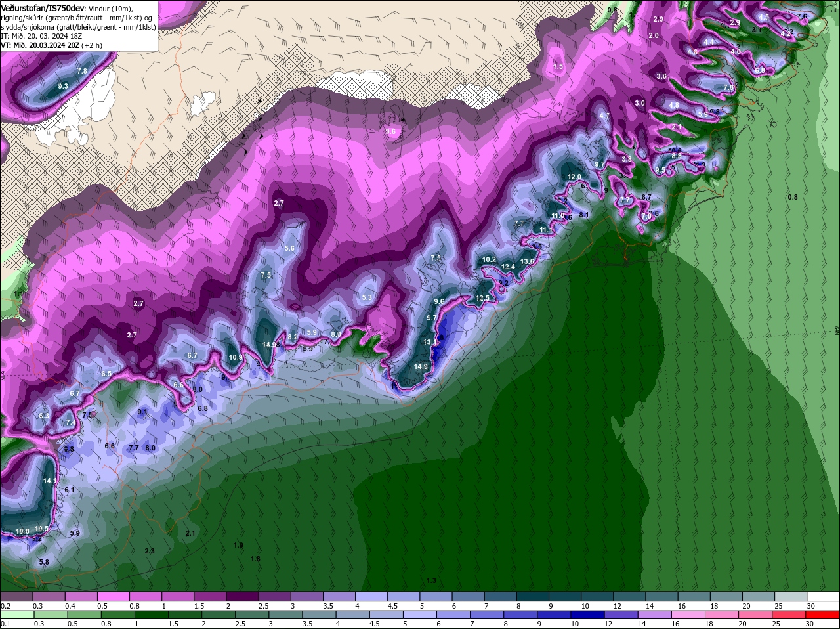Select lower legend swatch between 0.1 and 0.3

coord(16,615)
